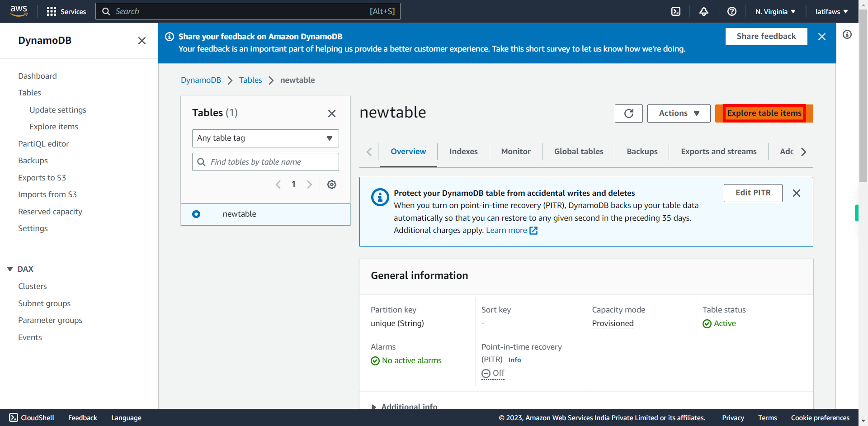This screenshot has width=868, height=426.
Task: Go to next page of tables list
Action: tap(309, 185)
